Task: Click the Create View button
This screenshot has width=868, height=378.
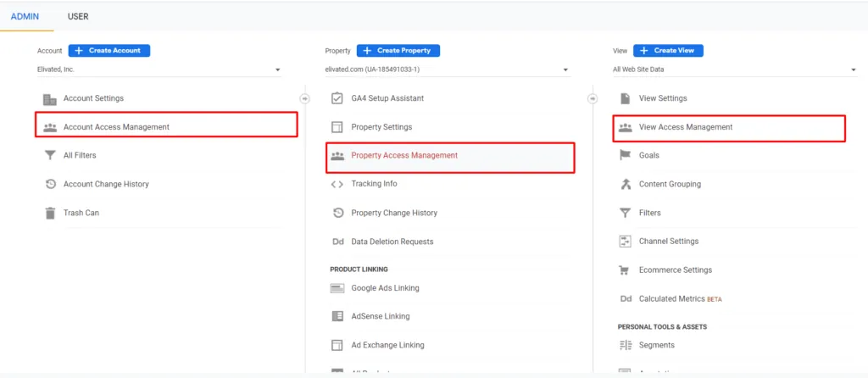Action: point(668,50)
